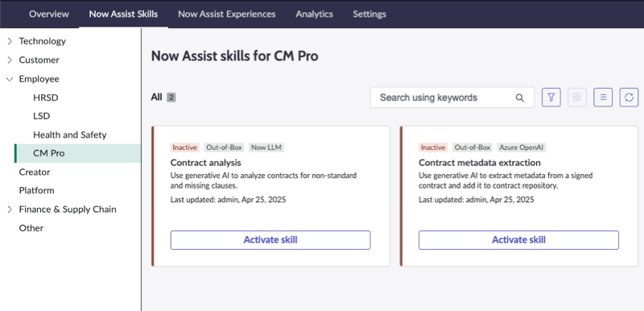Click the refresh icon button
The width and height of the screenshot is (644, 311).
click(x=629, y=97)
